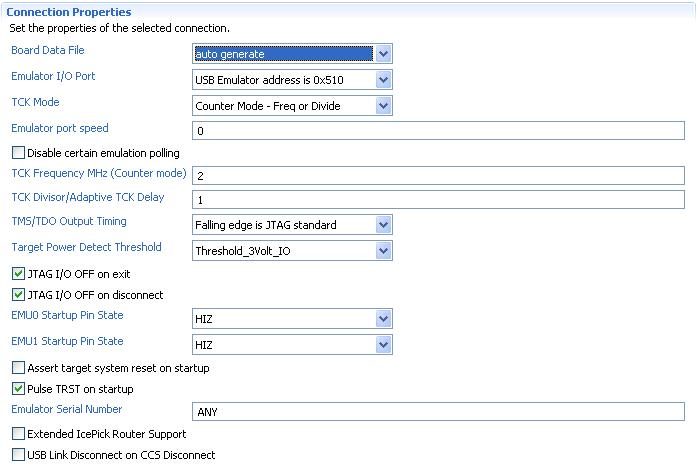This screenshot has width=697, height=465.
Task: Uncheck JTAG I/O OFF on exit
Action: [x=18, y=273]
